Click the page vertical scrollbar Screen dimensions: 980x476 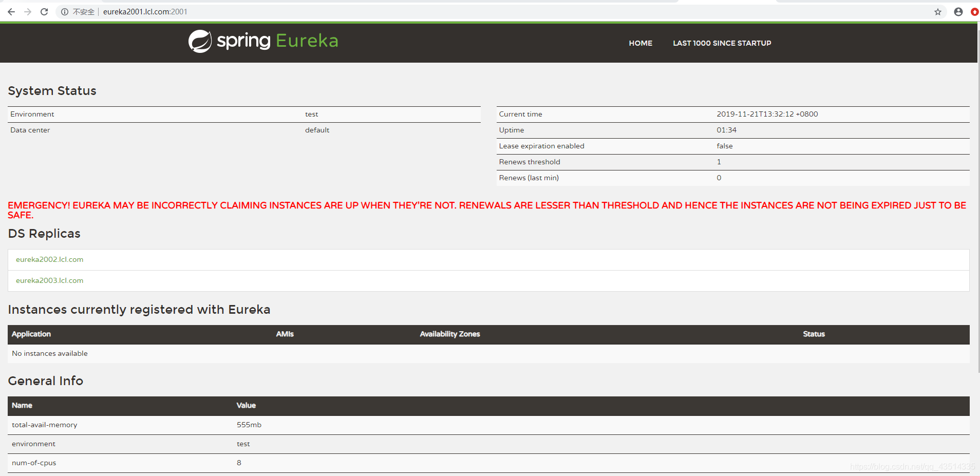[978, 200]
